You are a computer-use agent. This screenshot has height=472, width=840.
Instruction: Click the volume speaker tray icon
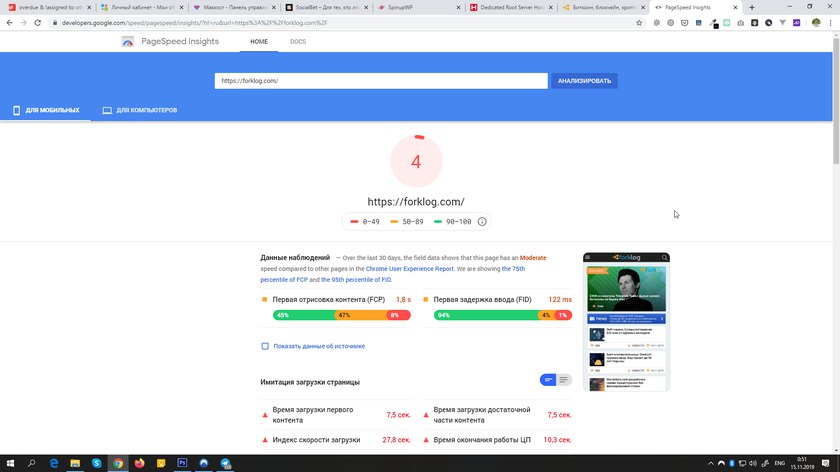(x=753, y=463)
